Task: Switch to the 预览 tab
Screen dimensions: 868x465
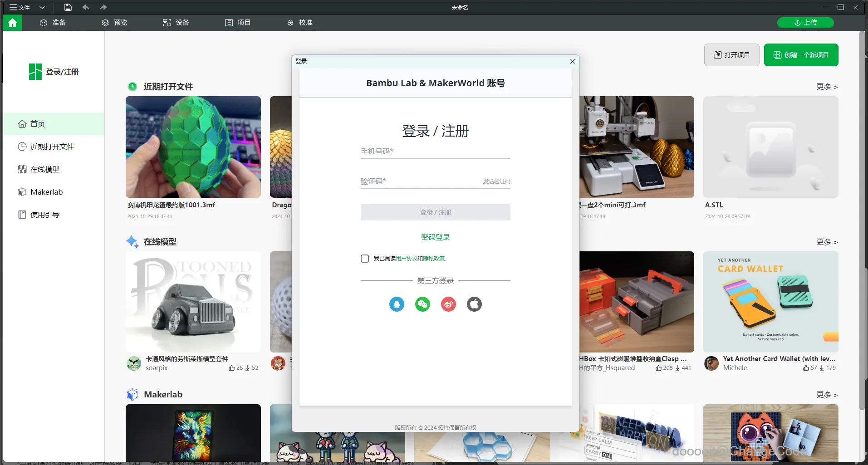Action: (x=115, y=22)
